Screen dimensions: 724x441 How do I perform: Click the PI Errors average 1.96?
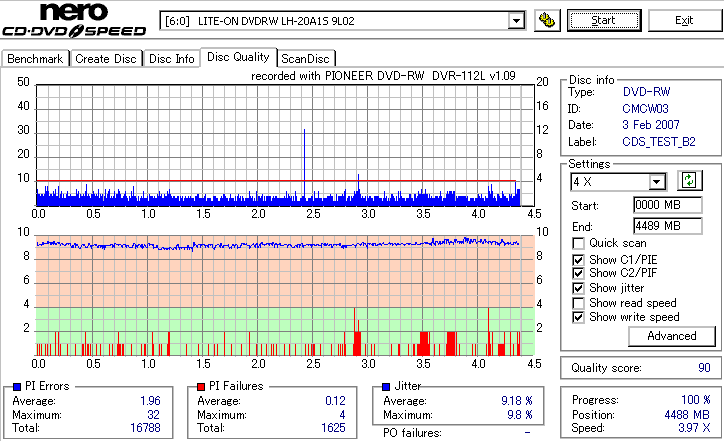tap(151, 401)
